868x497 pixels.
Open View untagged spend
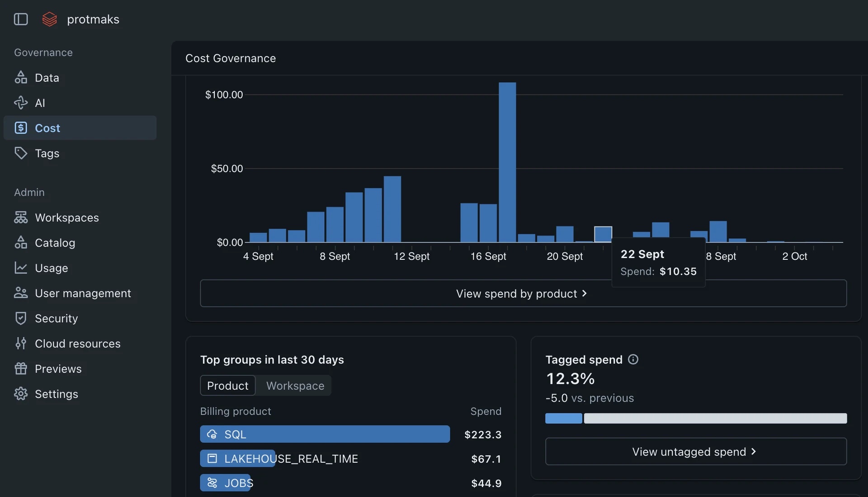(696, 451)
